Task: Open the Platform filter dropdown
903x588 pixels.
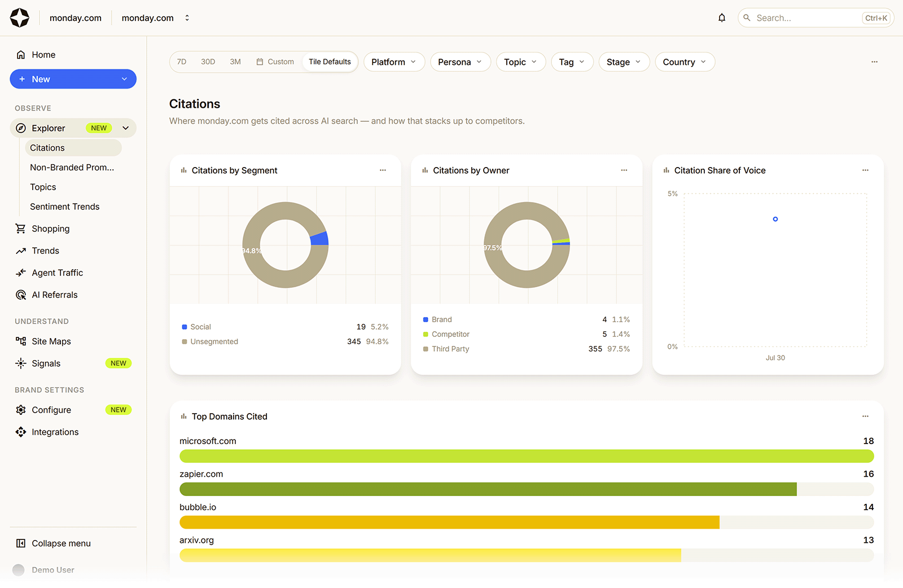Action: point(394,62)
